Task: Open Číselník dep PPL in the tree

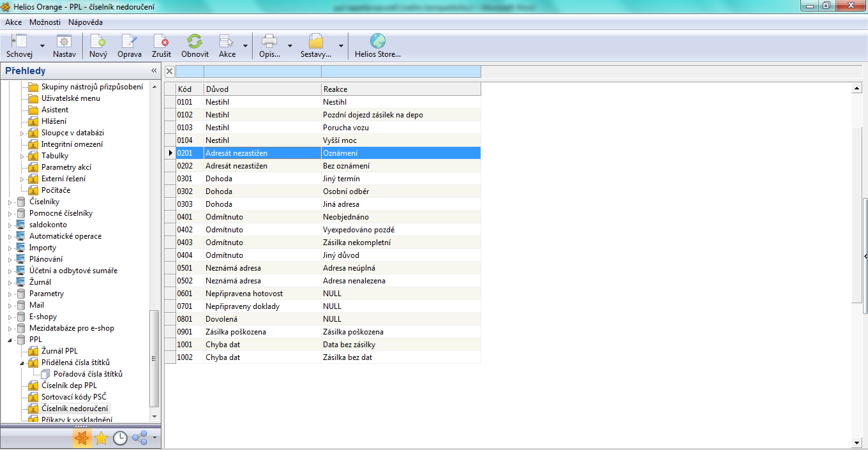Action: (x=69, y=386)
